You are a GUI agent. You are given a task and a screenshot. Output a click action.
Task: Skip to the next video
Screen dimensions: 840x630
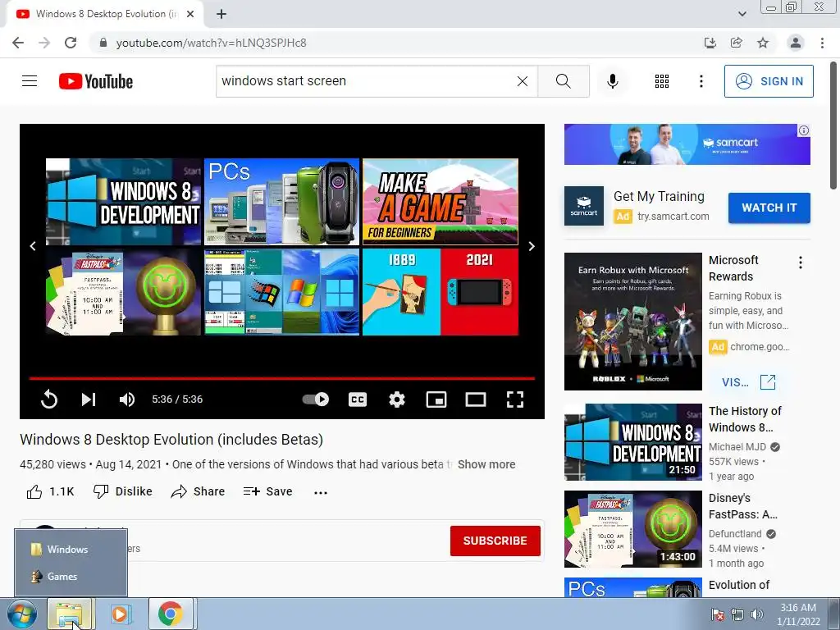(89, 399)
